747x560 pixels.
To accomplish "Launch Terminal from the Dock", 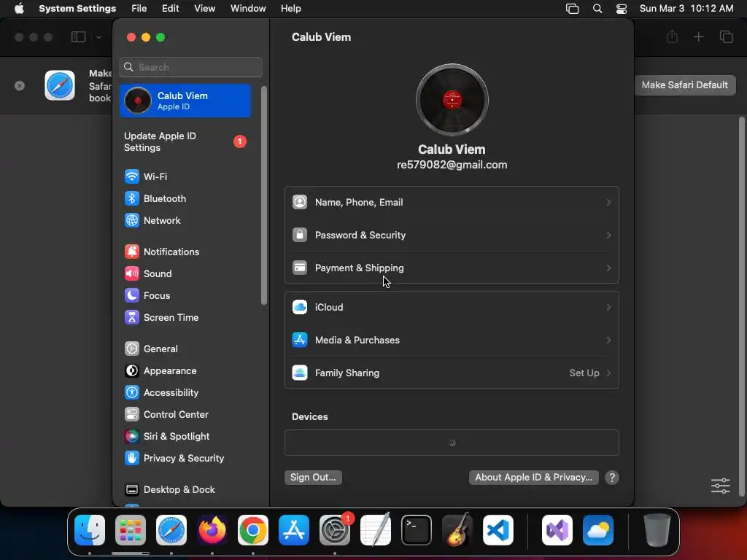I will click(417, 530).
